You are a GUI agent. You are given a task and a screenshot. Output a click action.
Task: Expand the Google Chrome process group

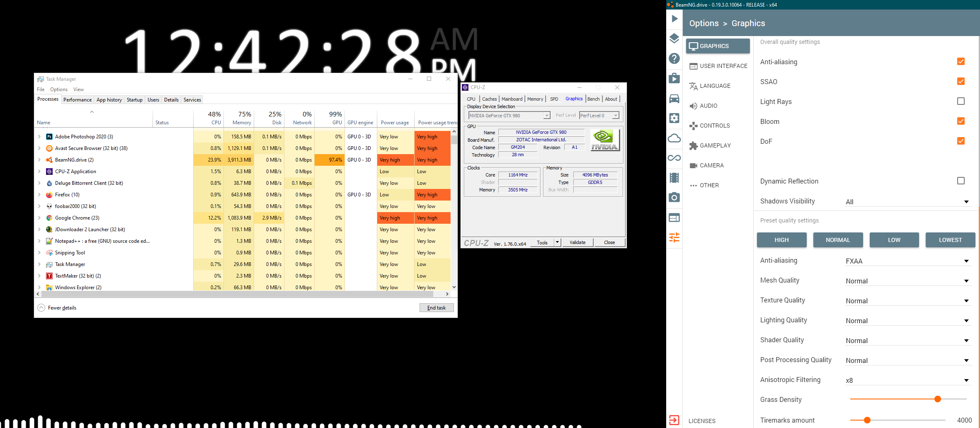click(39, 218)
